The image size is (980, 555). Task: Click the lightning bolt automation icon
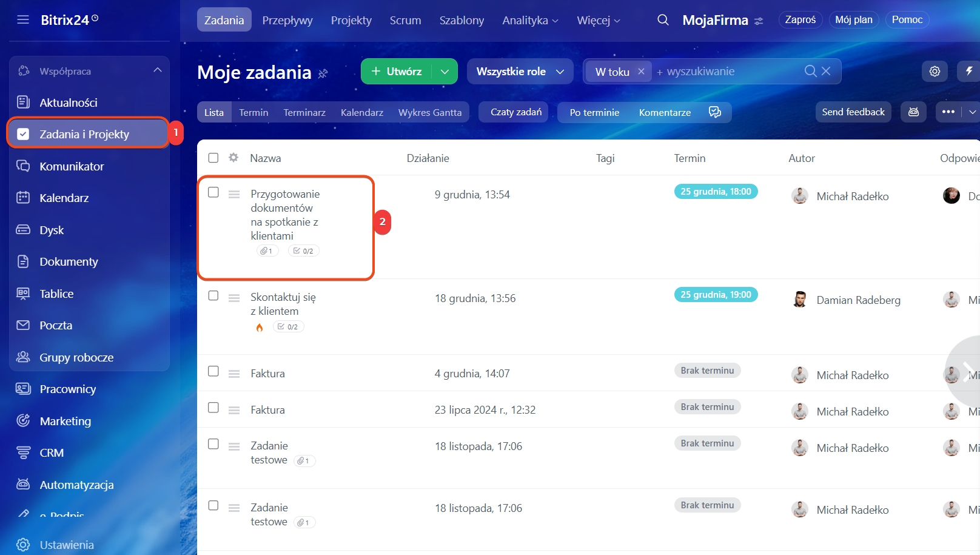click(968, 72)
